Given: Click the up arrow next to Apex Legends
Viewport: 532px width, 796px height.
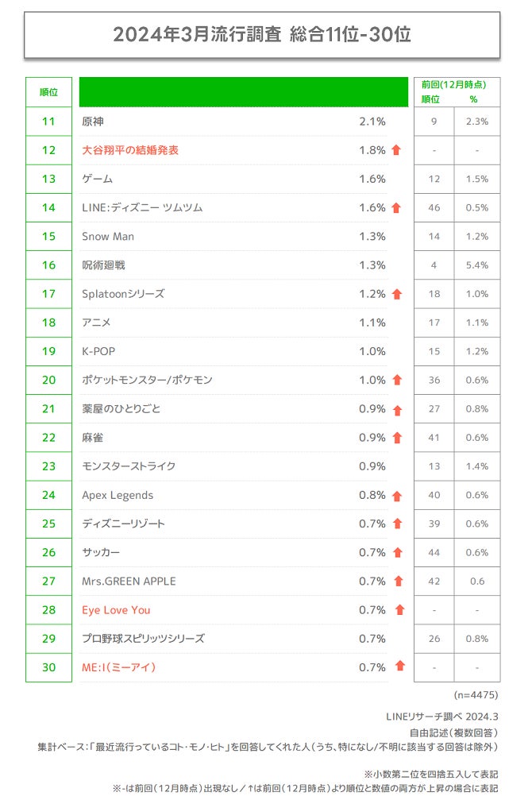Looking at the screenshot, I should [397, 496].
